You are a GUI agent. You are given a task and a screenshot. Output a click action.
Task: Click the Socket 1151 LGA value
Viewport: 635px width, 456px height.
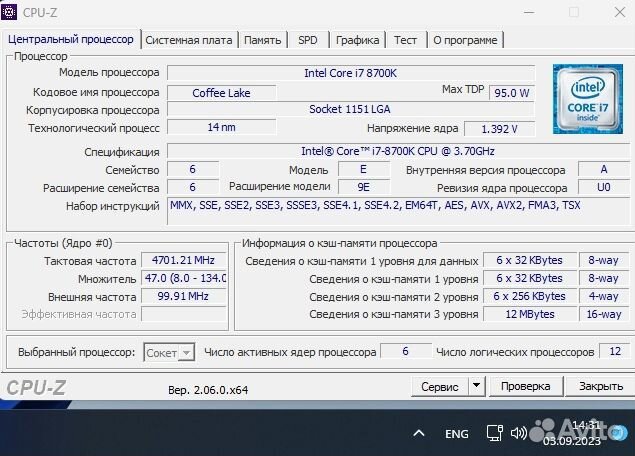(351, 109)
